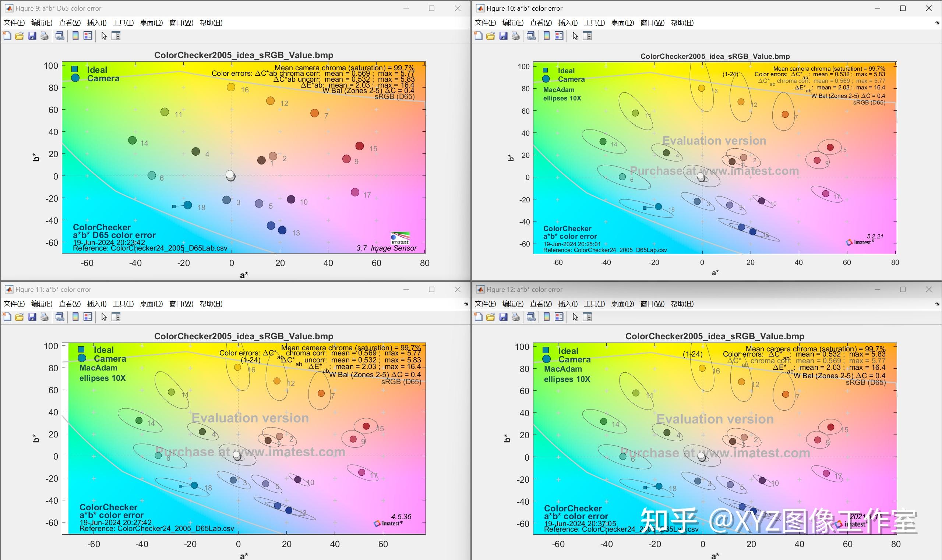Open a file via the folder icon in Figure 9
The image size is (942, 560).
tap(19, 36)
